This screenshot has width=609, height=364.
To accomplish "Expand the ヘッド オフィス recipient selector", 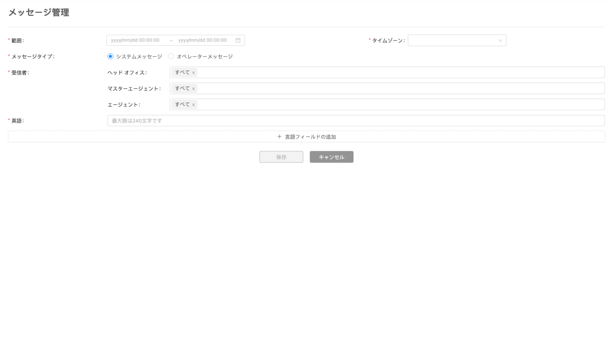I will point(368,72).
